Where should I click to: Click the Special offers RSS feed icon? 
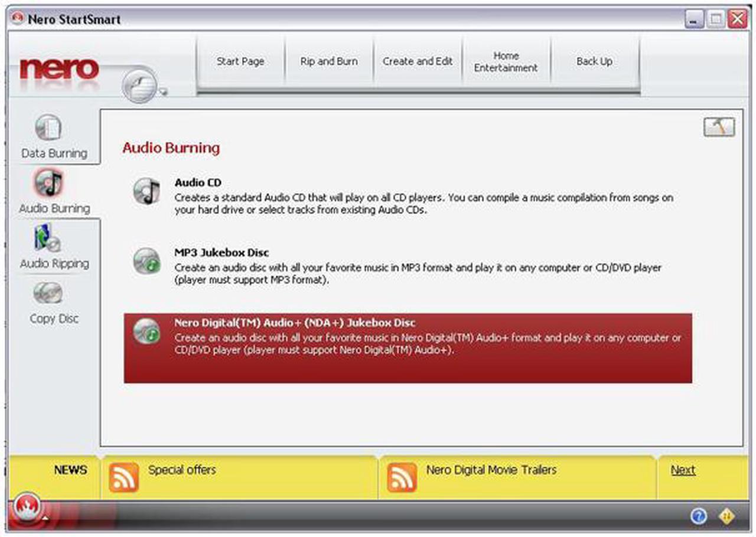click(x=123, y=477)
